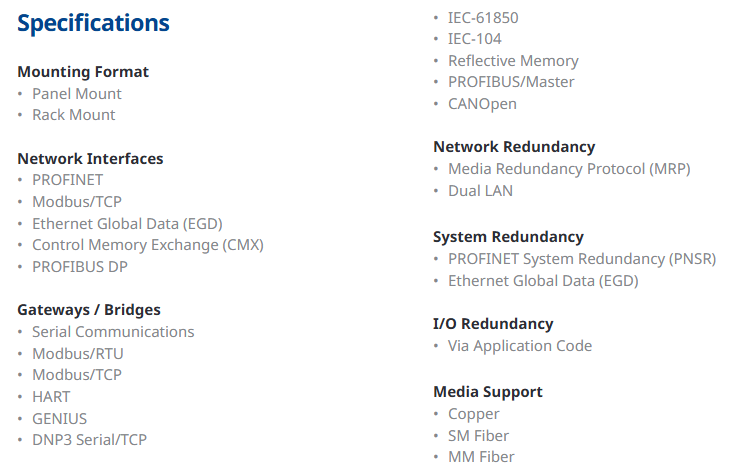The height and width of the screenshot is (471, 753).
Task: Select Ethernet Global Data under Network Interfaces
Action: pos(127,224)
